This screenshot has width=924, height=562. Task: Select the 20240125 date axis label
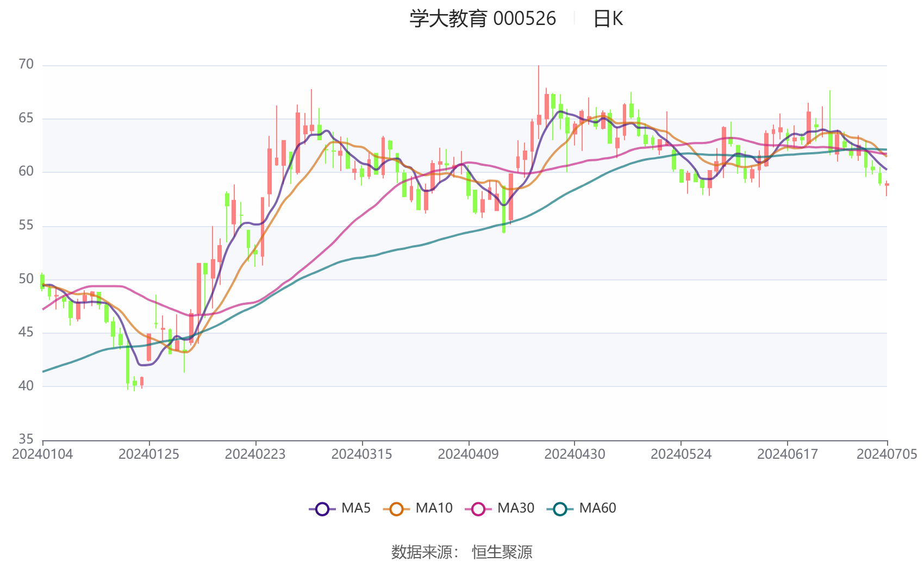point(149,454)
